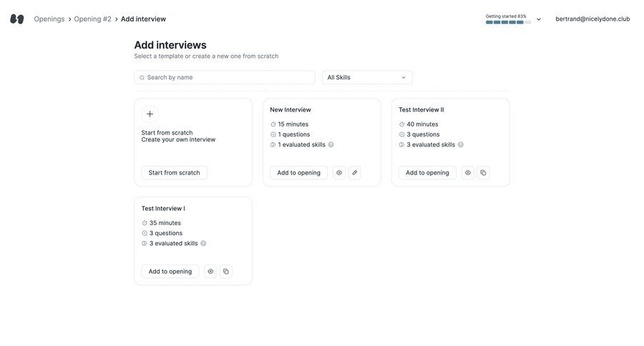This screenshot has height=346, width=644.
Task: Click the Test Interview I card title
Action: pos(163,209)
